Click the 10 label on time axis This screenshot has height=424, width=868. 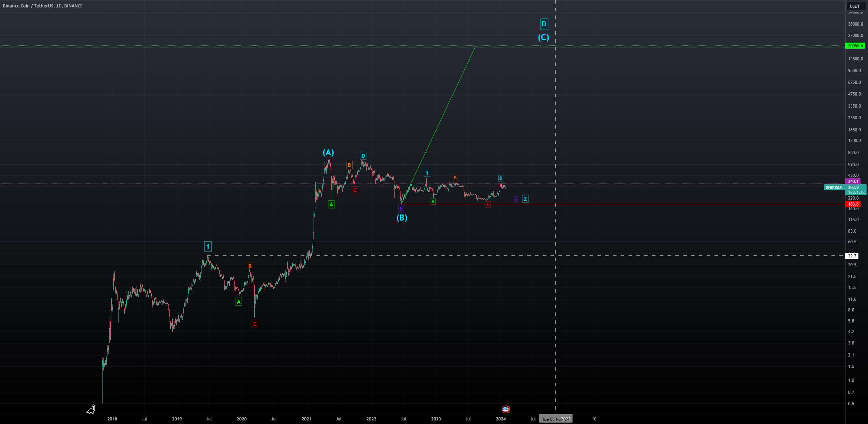point(594,419)
